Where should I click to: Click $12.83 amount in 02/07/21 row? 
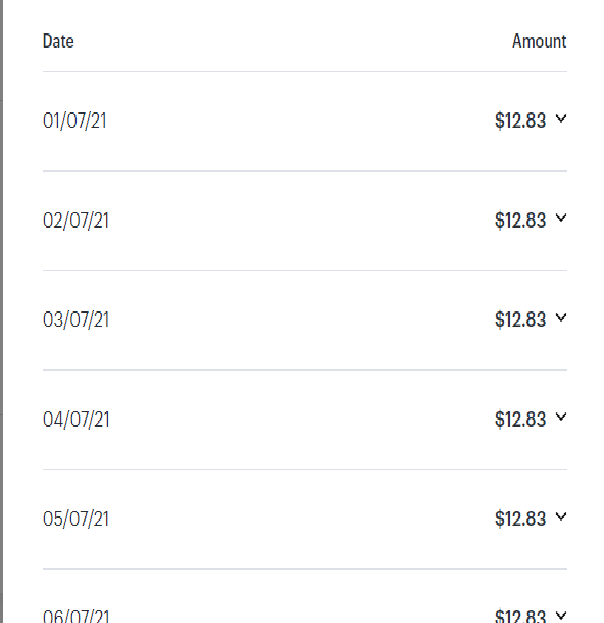pos(521,221)
